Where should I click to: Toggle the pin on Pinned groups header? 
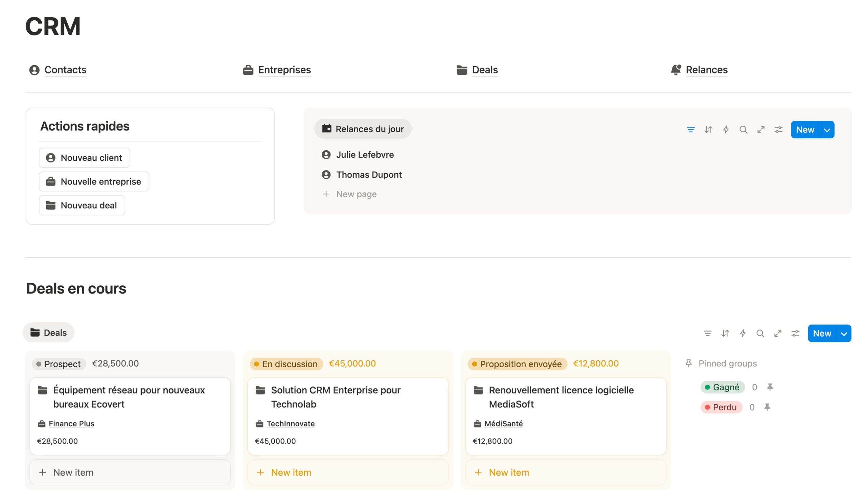click(689, 363)
